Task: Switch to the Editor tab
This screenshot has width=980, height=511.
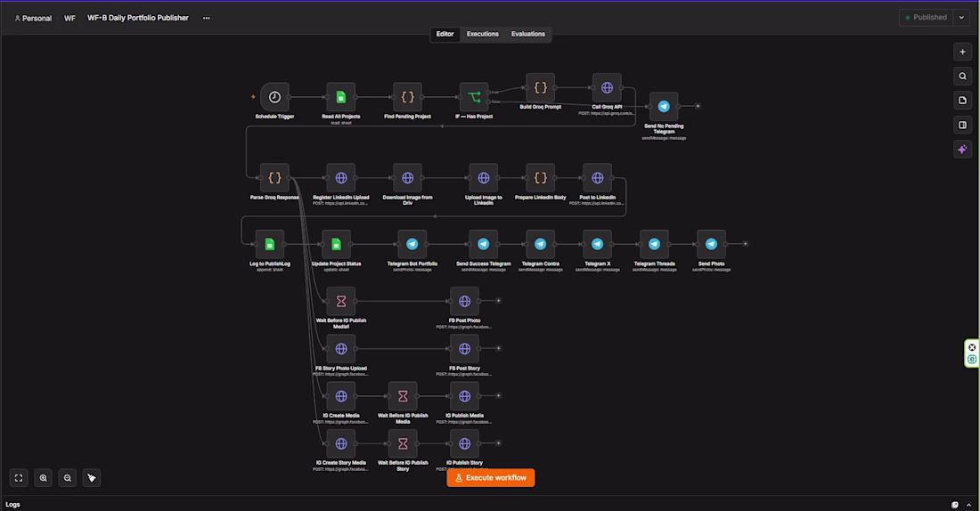Action: pyautogui.click(x=445, y=34)
